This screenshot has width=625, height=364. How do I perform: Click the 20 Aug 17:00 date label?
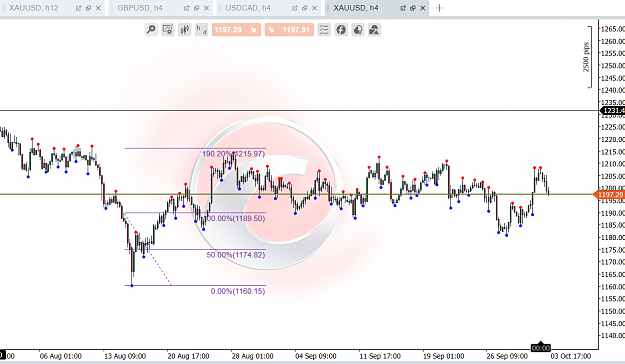[x=189, y=356]
